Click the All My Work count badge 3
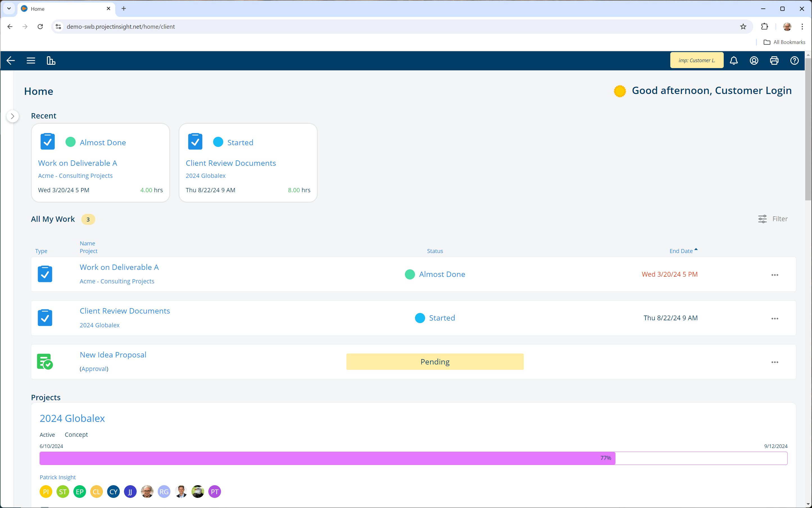The width and height of the screenshot is (812, 508). pos(88,220)
